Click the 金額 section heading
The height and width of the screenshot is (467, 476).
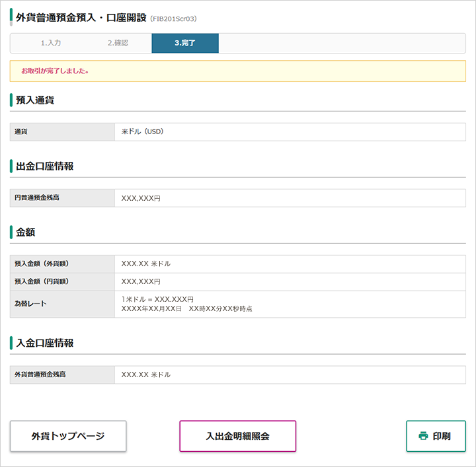[26, 233]
